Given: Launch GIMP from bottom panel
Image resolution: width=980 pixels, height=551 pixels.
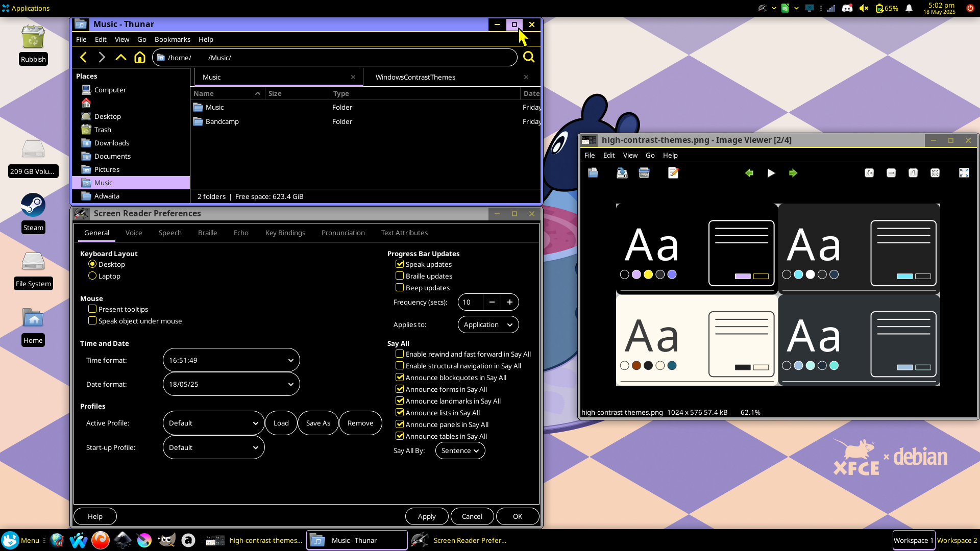Looking at the screenshot, I should pos(166,540).
